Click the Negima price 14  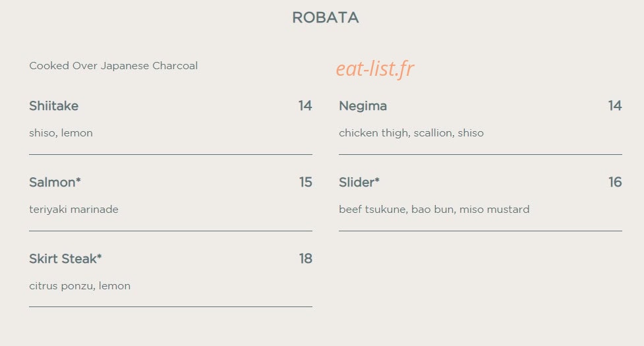click(615, 106)
